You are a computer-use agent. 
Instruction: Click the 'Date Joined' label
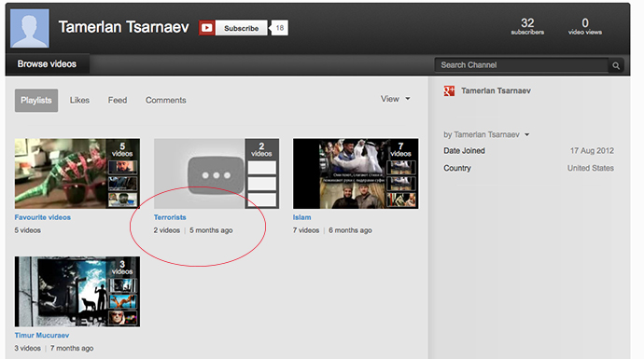click(x=464, y=151)
